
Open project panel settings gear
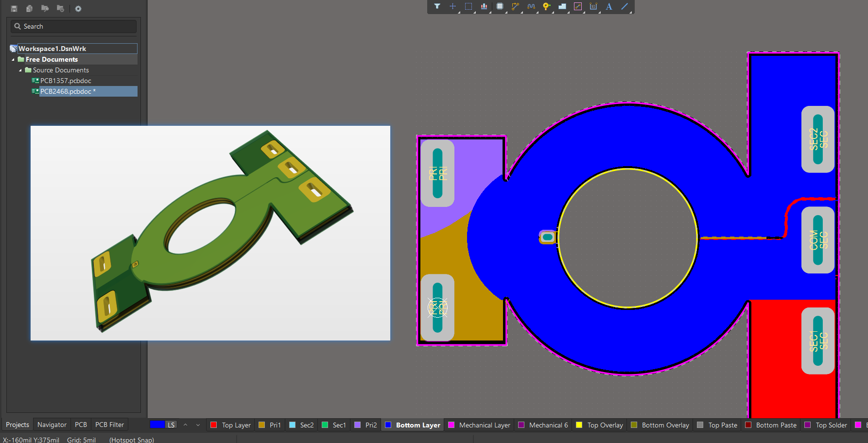pyautogui.click(x=78, y=9)
